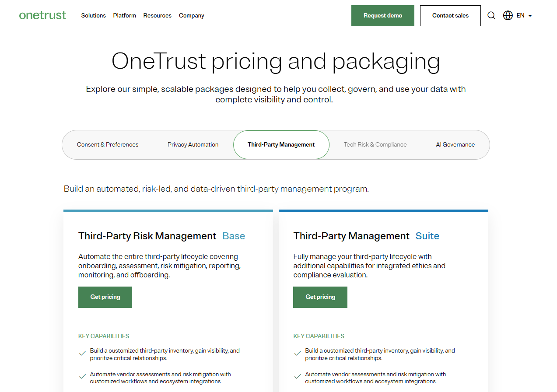
Task: Select the Privacy Automation tab
Action: click(x=193, y=145)
